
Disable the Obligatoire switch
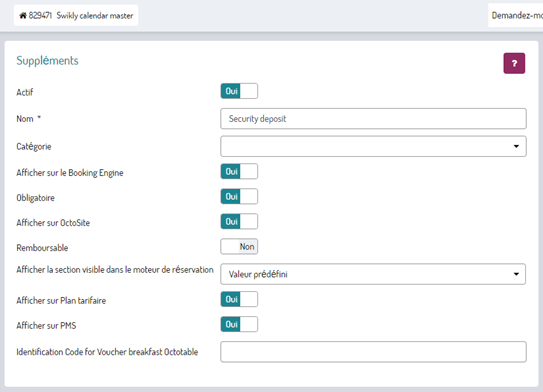239,196
